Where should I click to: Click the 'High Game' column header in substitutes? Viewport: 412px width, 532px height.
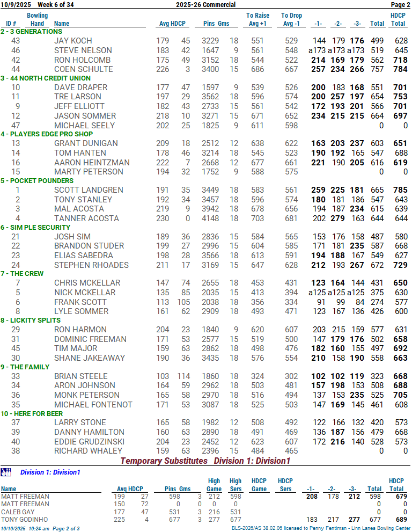tap(214, 485)
